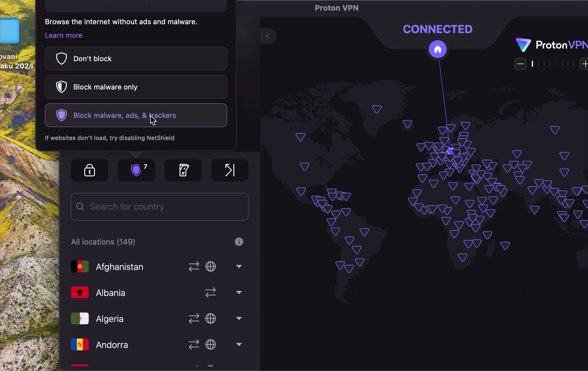The width and height of the screenshot is (588, 371).
Task: Click the globe icon for Afghanistan
Action: coord(211,267)
